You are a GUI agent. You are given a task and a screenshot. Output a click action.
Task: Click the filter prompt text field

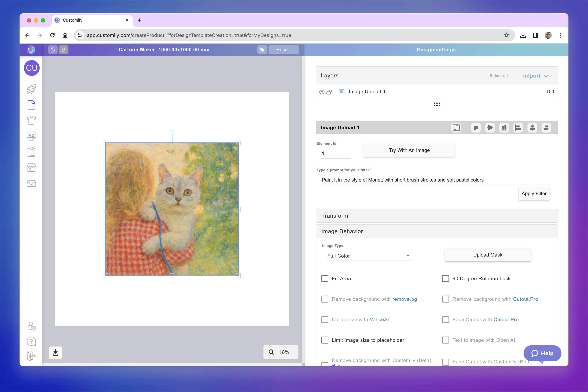tap(437, 180)
